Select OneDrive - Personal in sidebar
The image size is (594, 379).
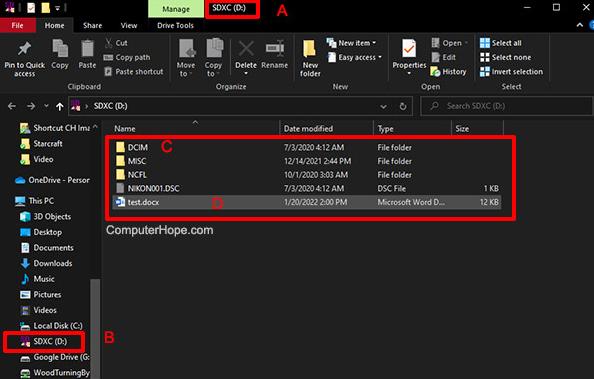tap(52, 180)
